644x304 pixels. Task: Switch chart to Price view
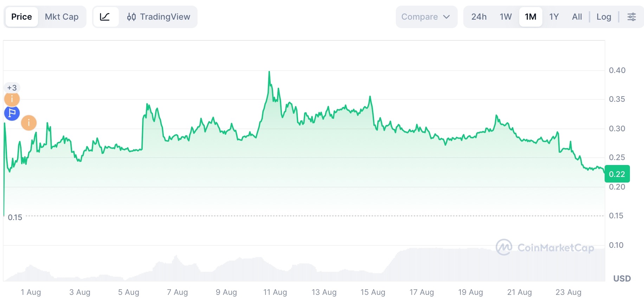click(x=21, y=17)
